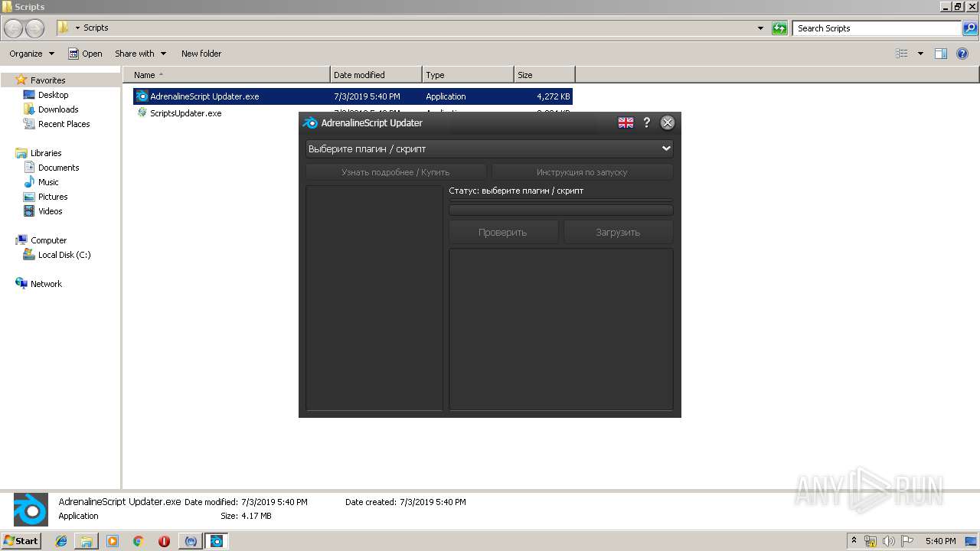Open Action Center flag in tray
The width and height of the screenshot is (980, 551).
pyautogui.click(x=907, y=541)
